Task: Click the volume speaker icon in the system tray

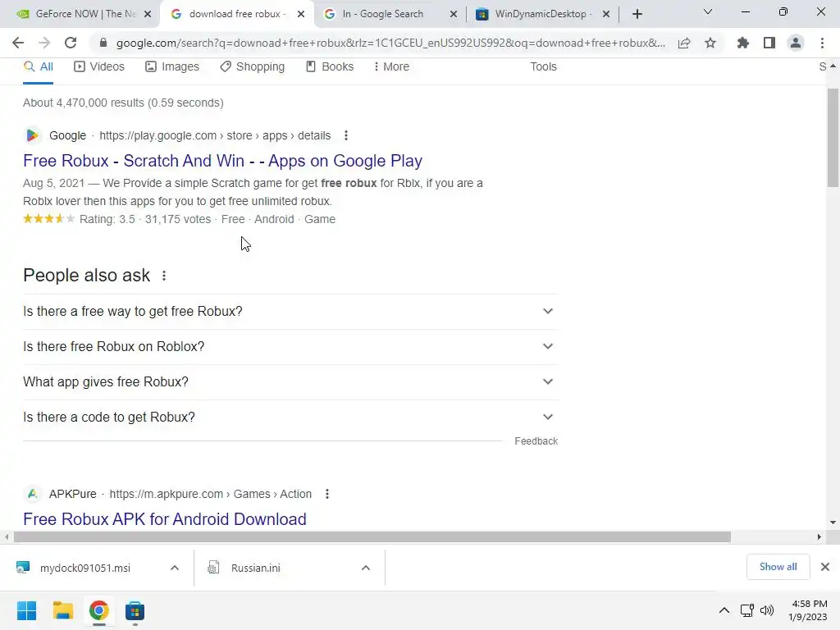Action: click(767, 610)
